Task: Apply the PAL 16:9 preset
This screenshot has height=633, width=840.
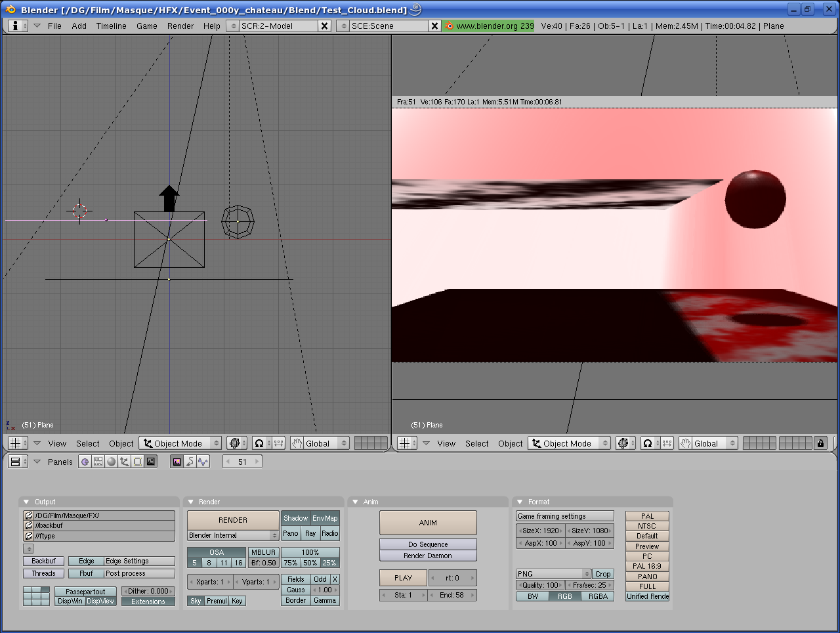Action: pyautogui.click(x=647, y=566)
